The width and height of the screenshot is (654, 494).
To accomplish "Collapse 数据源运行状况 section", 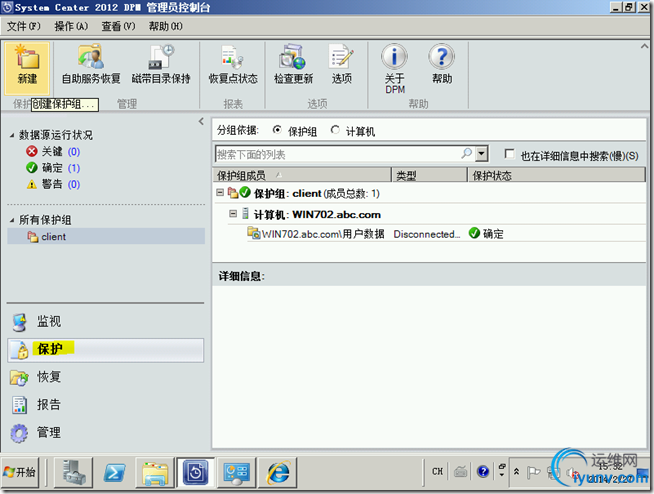I will [12, 135].
